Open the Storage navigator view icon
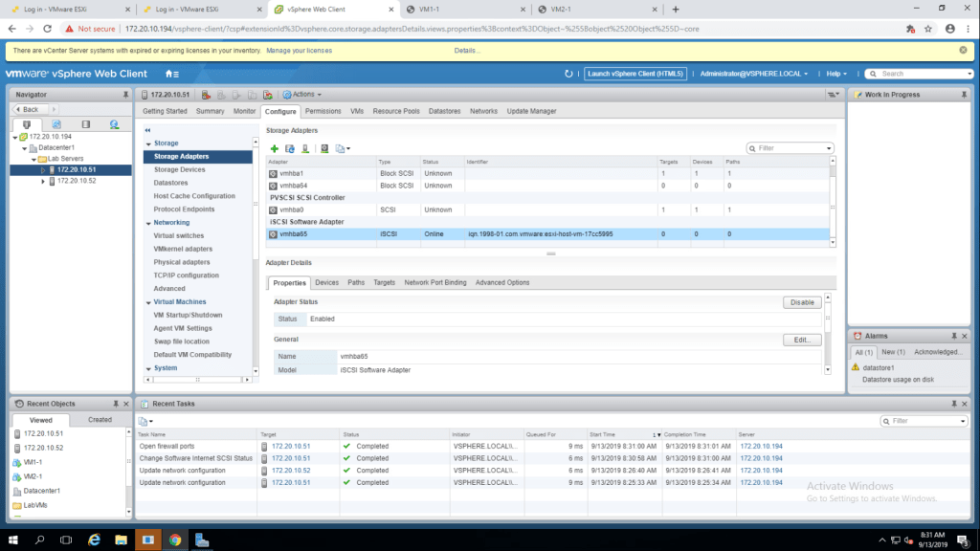Image resolution: width=980 pixels, height=551 pixels. (x=85, y=124)
